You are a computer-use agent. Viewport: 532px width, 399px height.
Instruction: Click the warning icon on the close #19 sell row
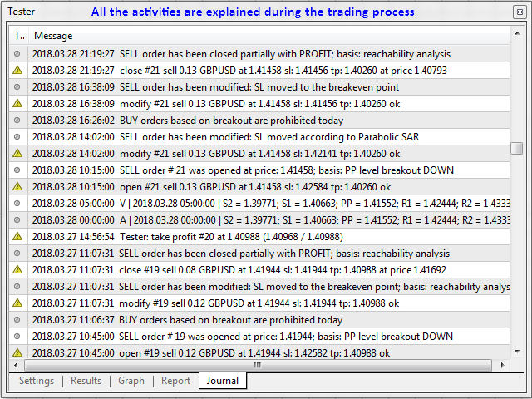[x=17, y=269]
